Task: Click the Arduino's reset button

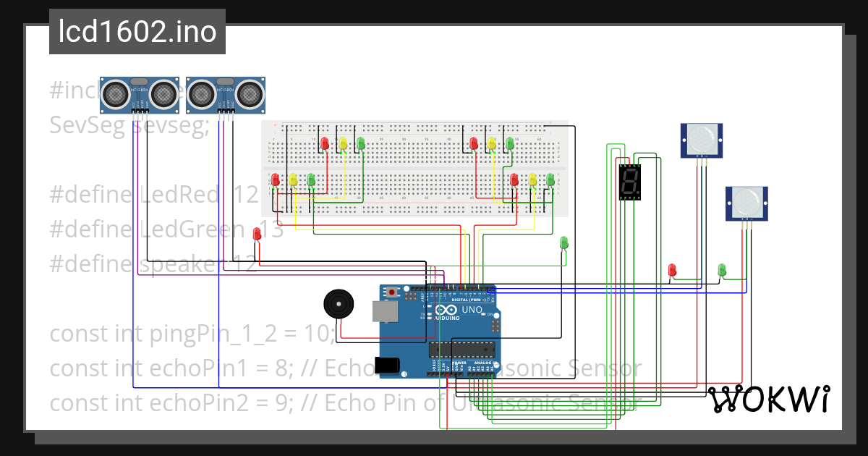Action: point(392,291)
